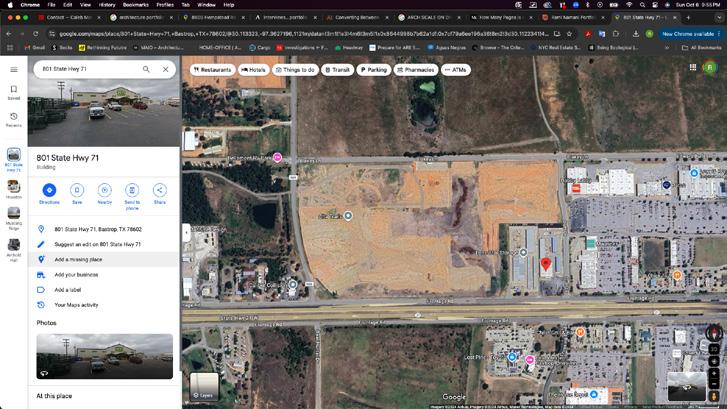The height and width of the screenshot is (409, 727).
Task: Filter map by Transit
Action: (x=338, y=70)
